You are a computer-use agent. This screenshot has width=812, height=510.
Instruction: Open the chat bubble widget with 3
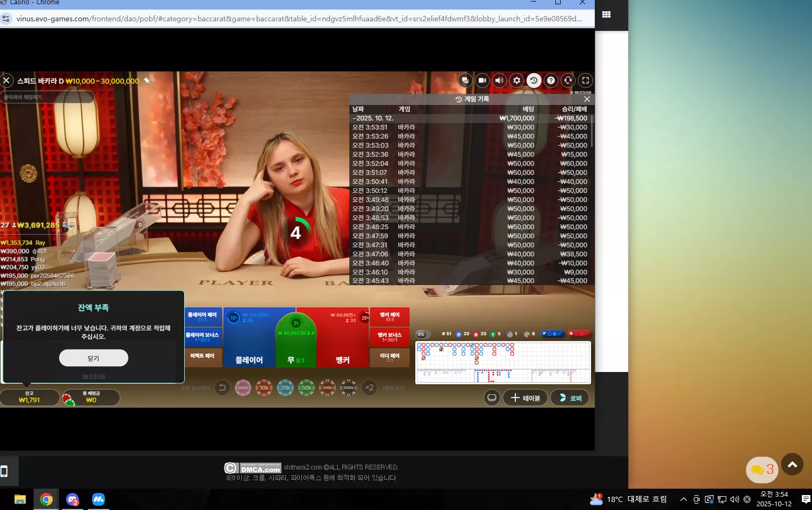pos(762,469)
